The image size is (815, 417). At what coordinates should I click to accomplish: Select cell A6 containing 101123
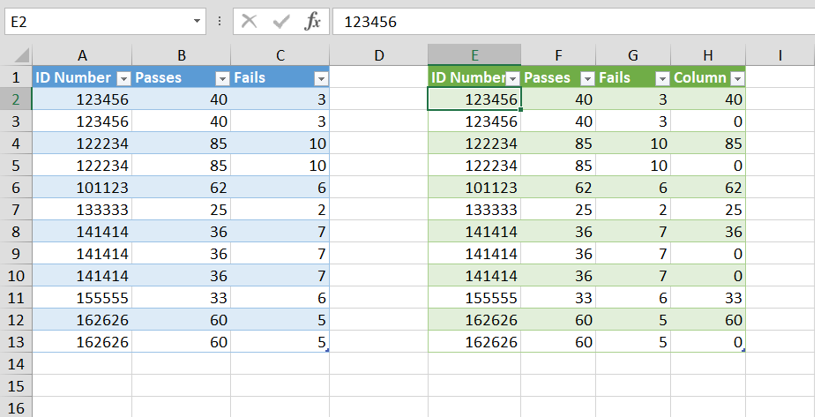click(82, 187)
